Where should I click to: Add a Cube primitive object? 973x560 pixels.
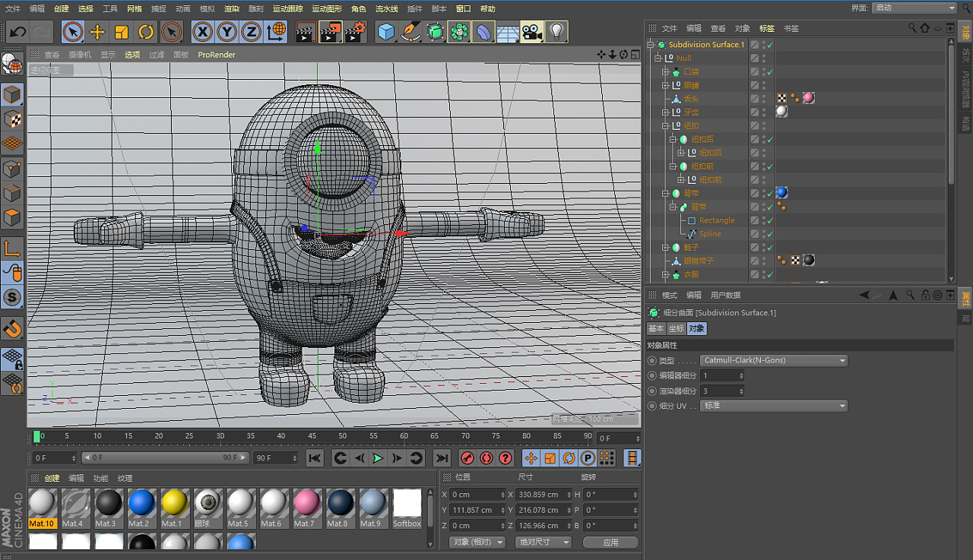[387, 32]
